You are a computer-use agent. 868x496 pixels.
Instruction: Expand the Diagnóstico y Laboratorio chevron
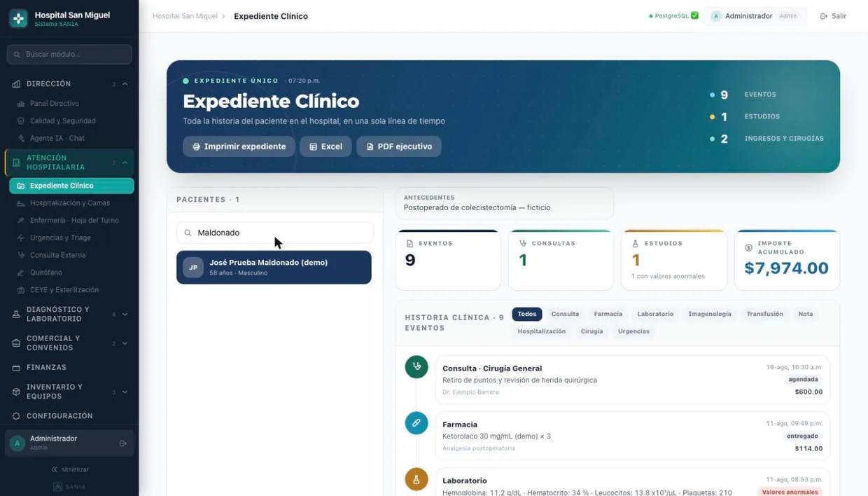125,315
